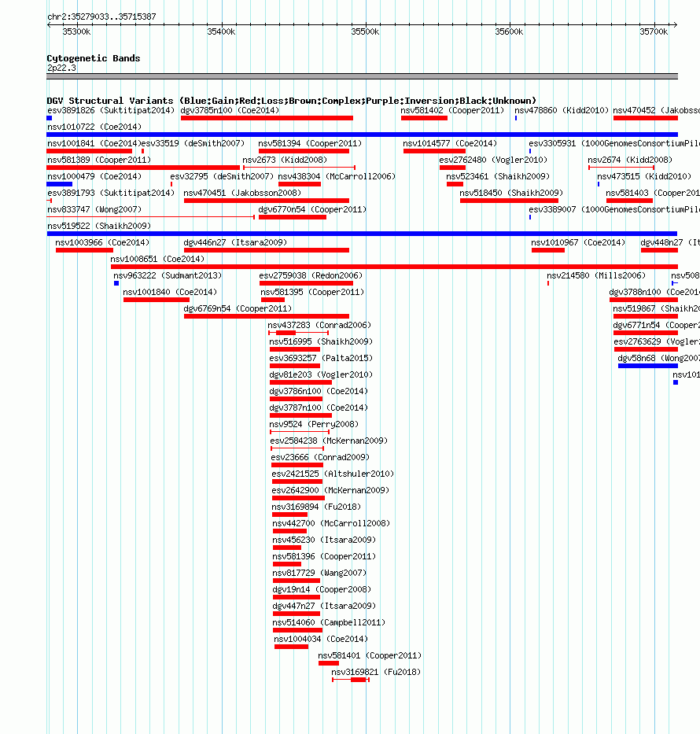
Task: Open nsv518450 (Shaikh2009) variant
Action: [x=511, y=193]
